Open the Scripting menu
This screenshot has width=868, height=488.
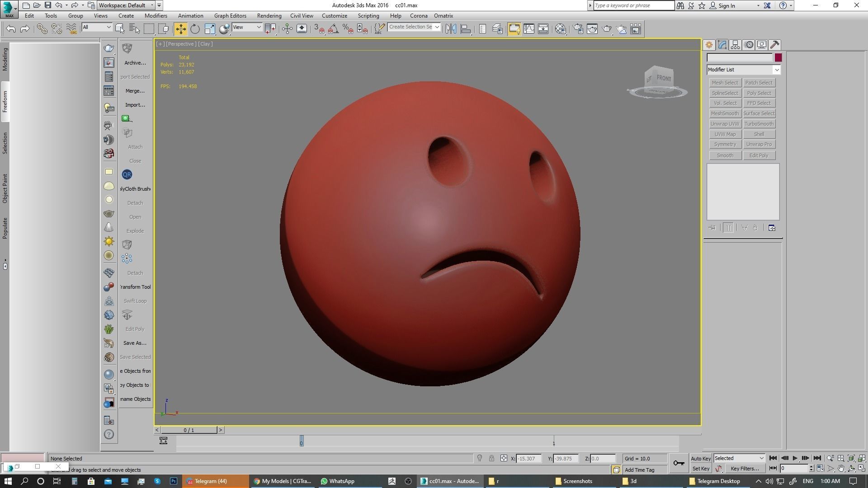(368, 16)
